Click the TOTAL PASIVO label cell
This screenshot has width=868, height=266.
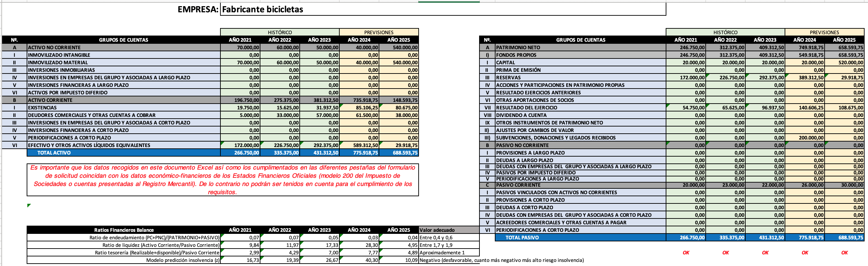pyautogui.click(x=580, y=238)
